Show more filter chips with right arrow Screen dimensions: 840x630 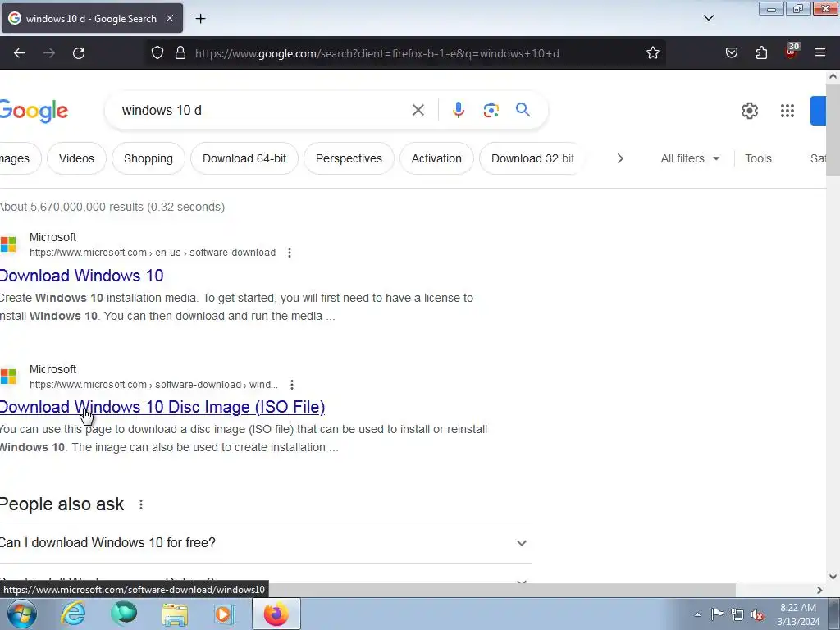pyautogui.click(x=620, y=158)
